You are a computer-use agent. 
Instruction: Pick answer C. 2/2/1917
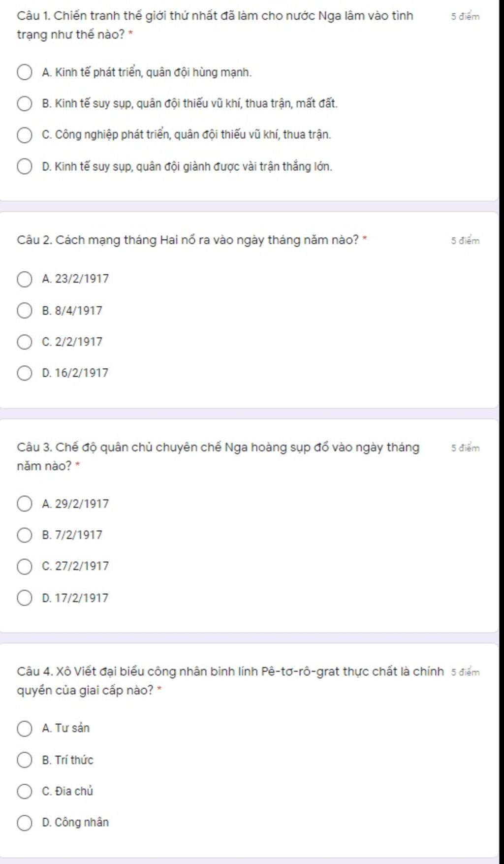(x=25, y=342)
